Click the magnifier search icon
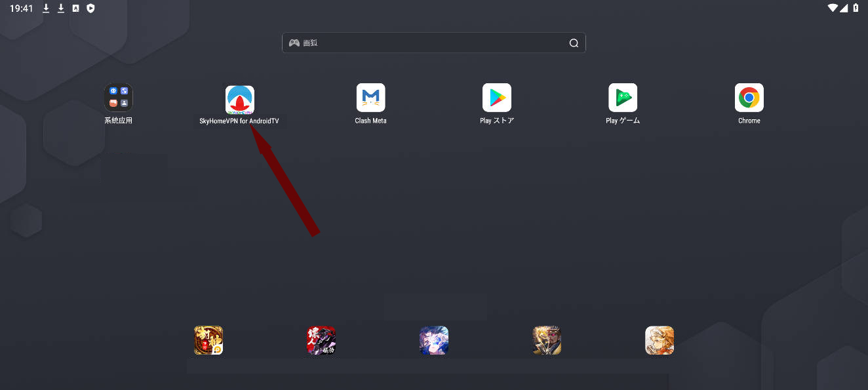Viewport: 868px width, 390px height. (574, 43)
